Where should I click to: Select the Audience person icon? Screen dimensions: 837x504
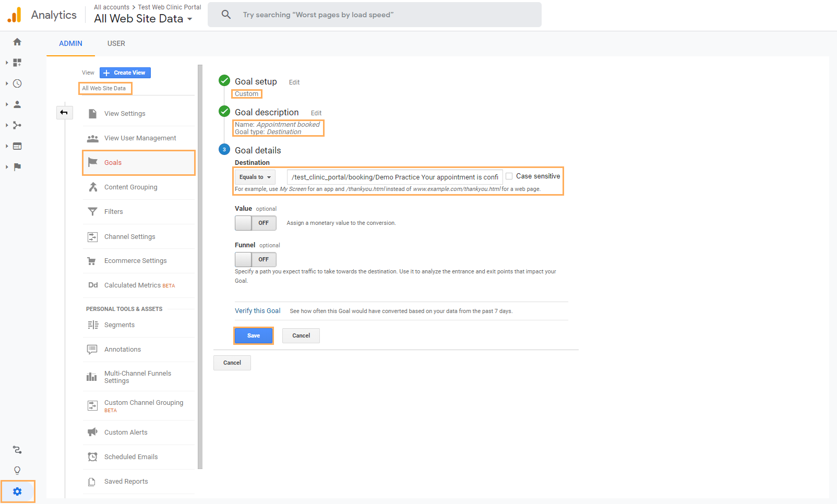click(x=17, y=104)
